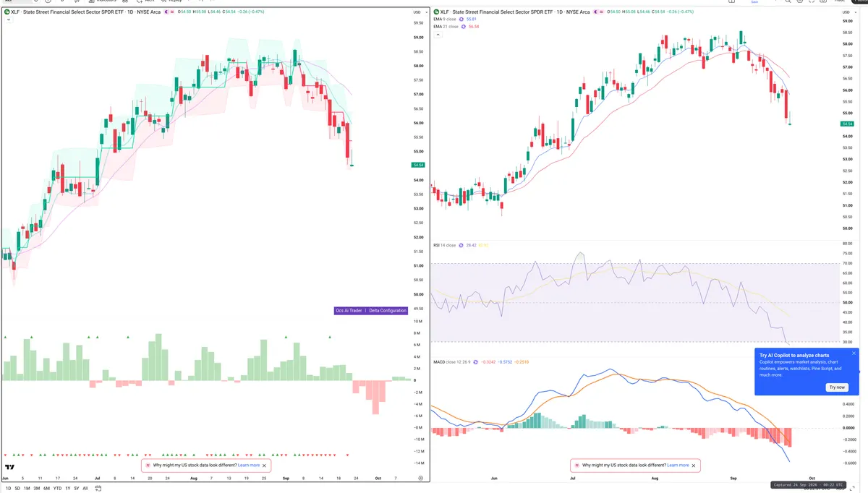Click the info icon in left US stock data notice
Viewport: 868px width, 493px height.
coord(148,466)
